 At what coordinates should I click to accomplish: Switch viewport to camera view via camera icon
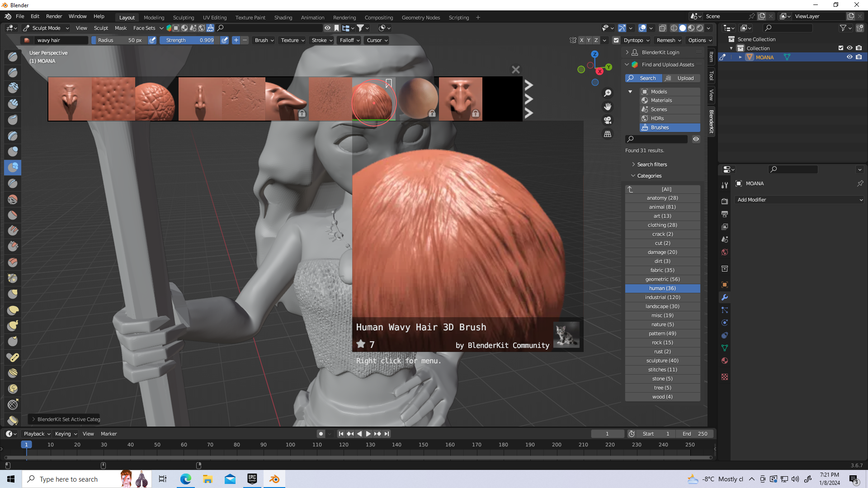[x=608, y=120]
